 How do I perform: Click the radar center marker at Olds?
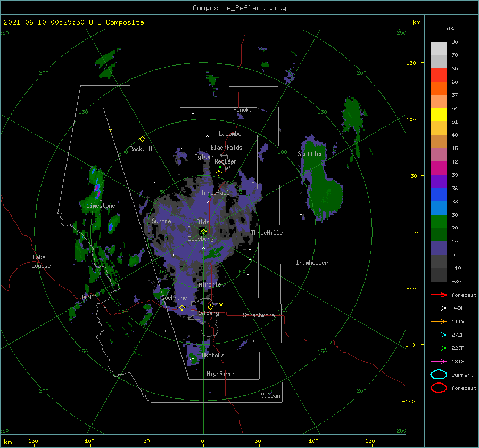pos(203,232)
